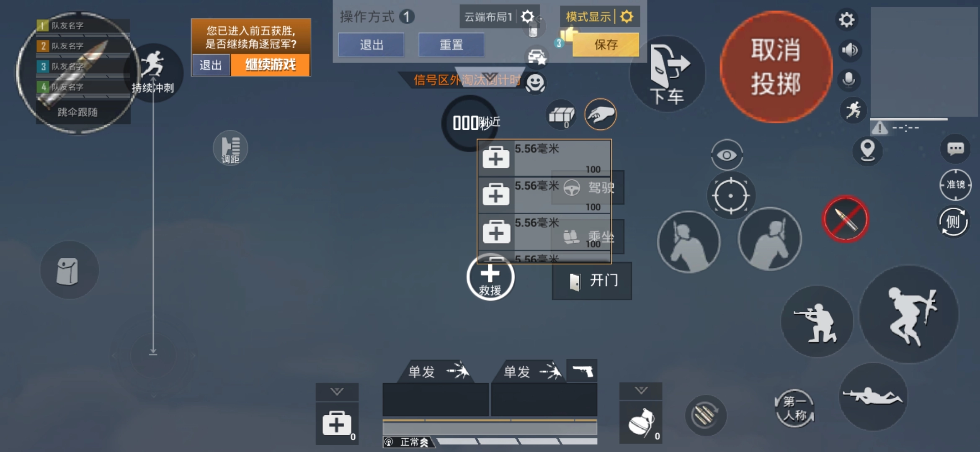
Task: Tap the backpack inventory icon
Action: (69, 270)
